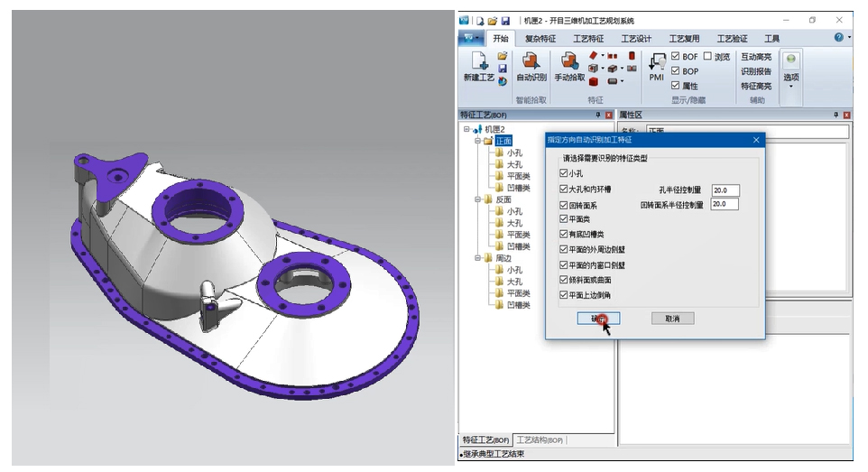The height and width of the screenshot is (472, 868).
Task: Collapse the 周边 tree node
Action: coord(477,258)
